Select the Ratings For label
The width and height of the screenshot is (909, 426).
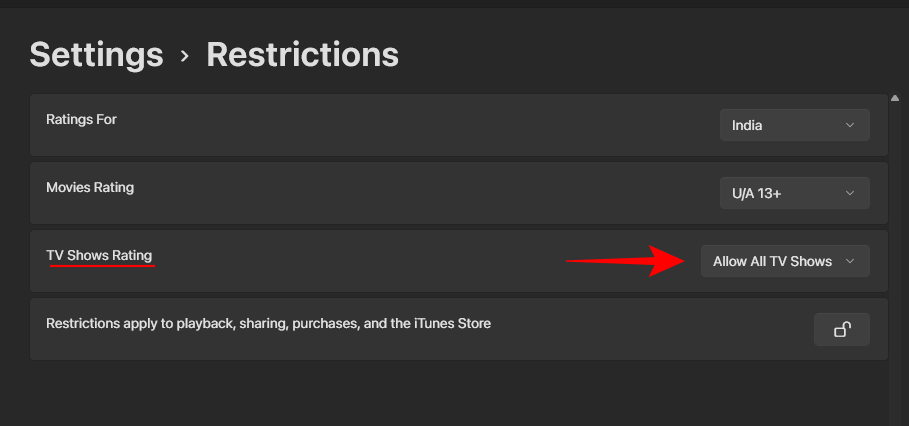[x=81, y=119]
